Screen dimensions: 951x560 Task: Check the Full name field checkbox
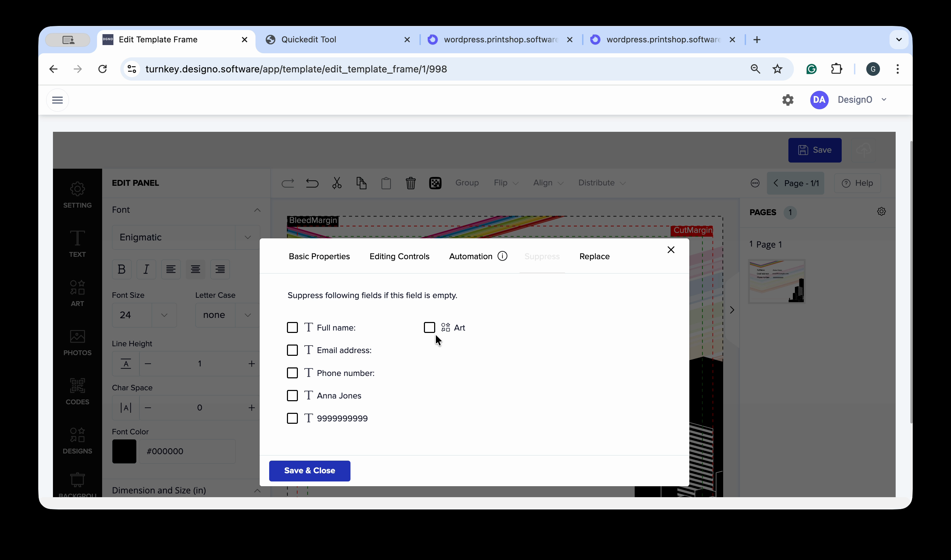(292, 327)
